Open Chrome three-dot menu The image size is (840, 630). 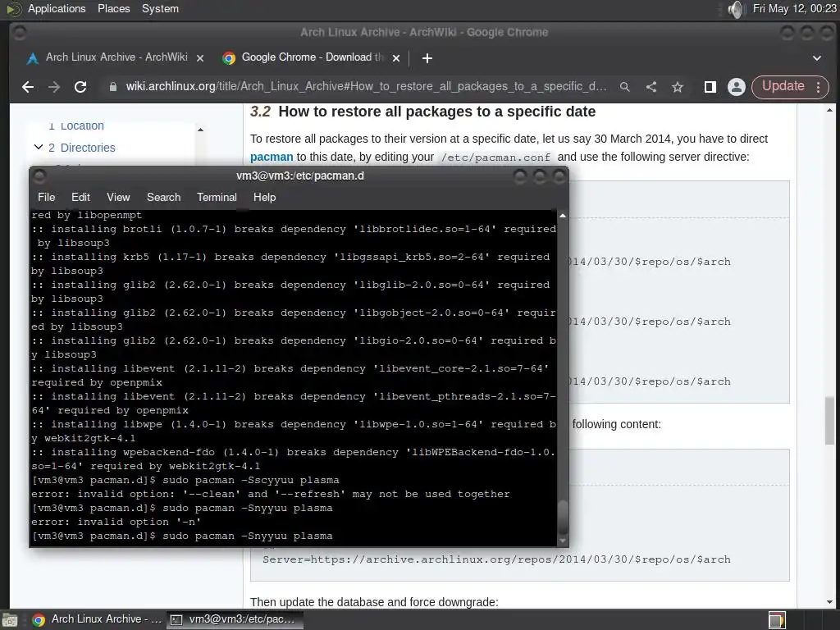[x=819, y=87]
